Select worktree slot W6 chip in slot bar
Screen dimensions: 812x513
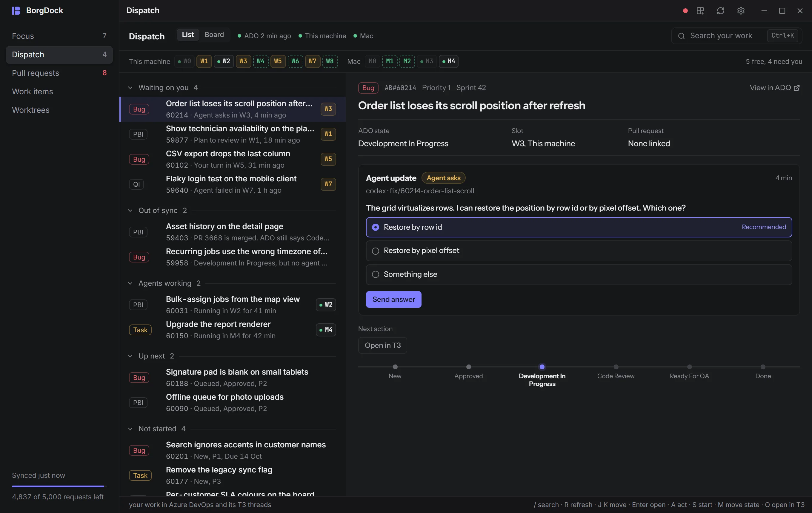pyautogui.click(x=295, y=61)
